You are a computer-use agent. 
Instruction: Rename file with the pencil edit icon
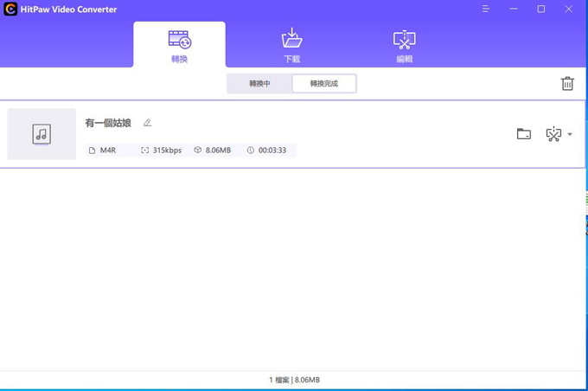click(147, 123)
